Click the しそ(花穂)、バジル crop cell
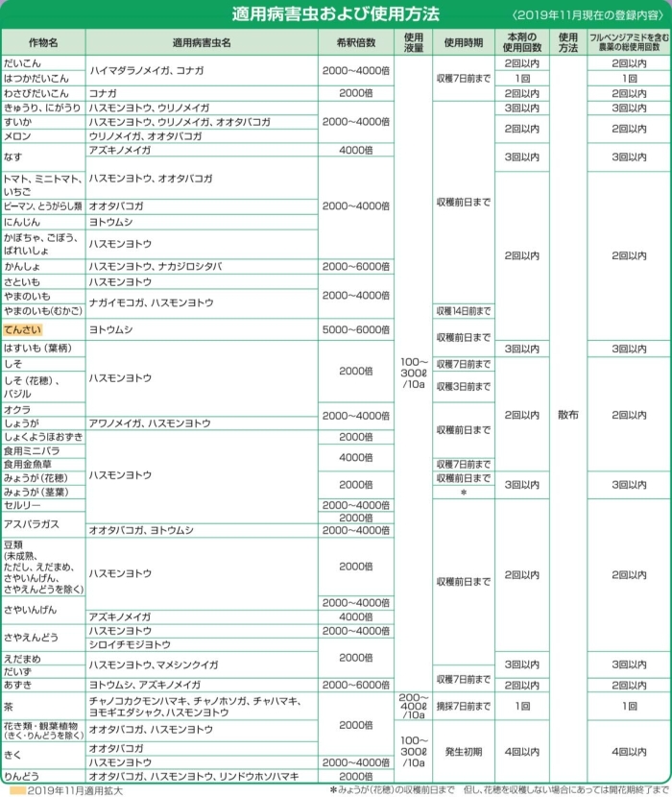This screenshot has width=672, height=797. [43, 387]
